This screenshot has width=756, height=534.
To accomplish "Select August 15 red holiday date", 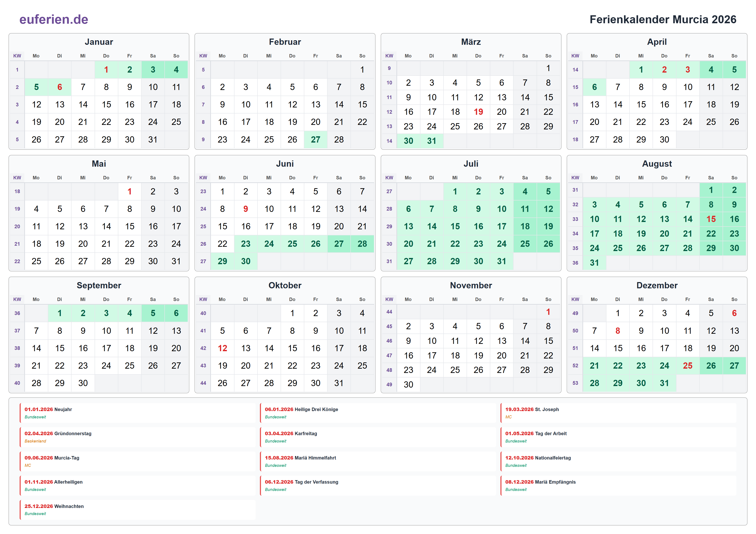I will 711,219.
